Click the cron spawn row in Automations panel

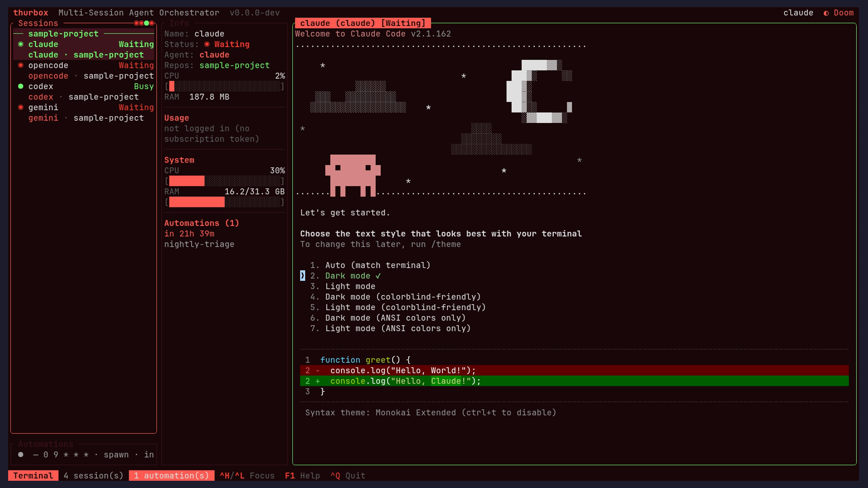86,455
